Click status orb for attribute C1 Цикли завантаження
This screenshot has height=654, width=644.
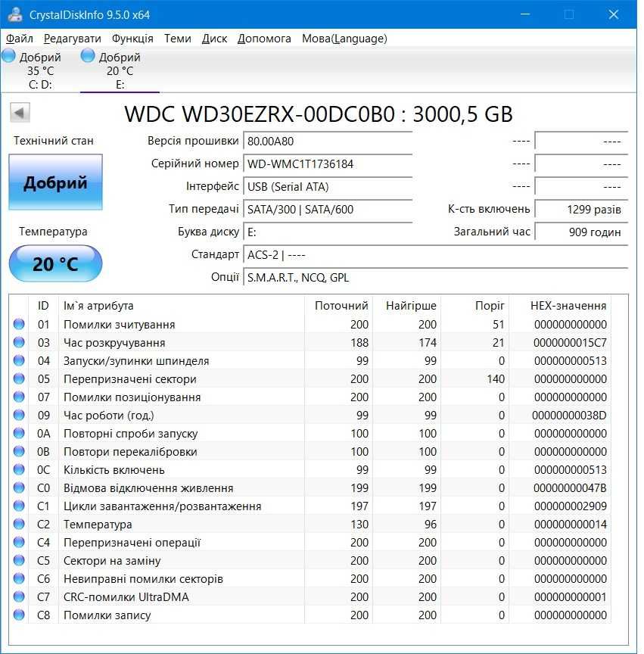pos(19,506)
